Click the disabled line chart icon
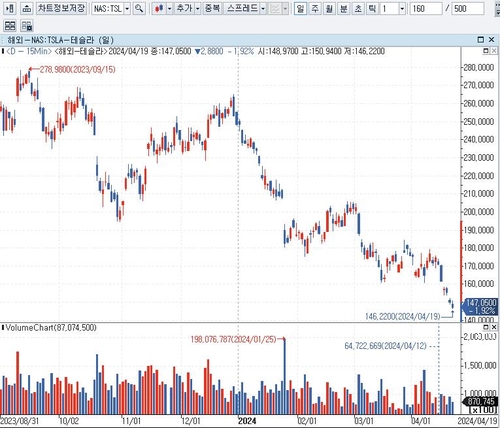Viewport: 500px width, 428px height. click(275, 8)
